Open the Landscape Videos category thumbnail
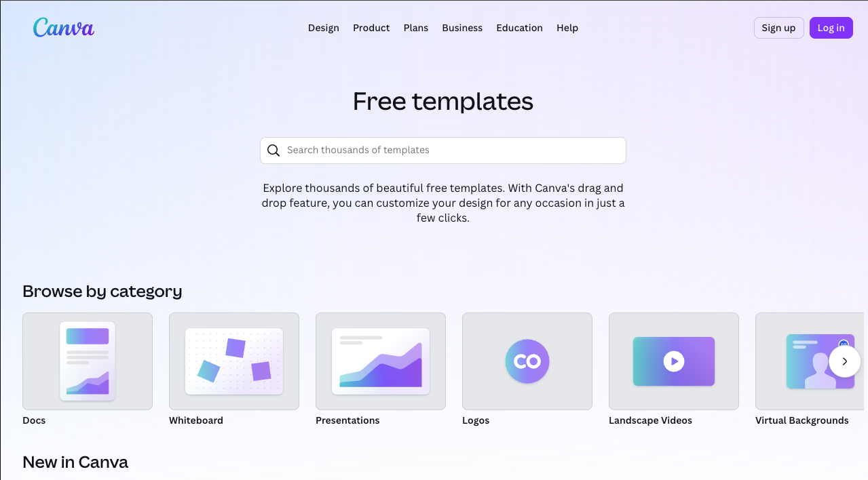The image size is (868, 480). (x=674, y=361)
